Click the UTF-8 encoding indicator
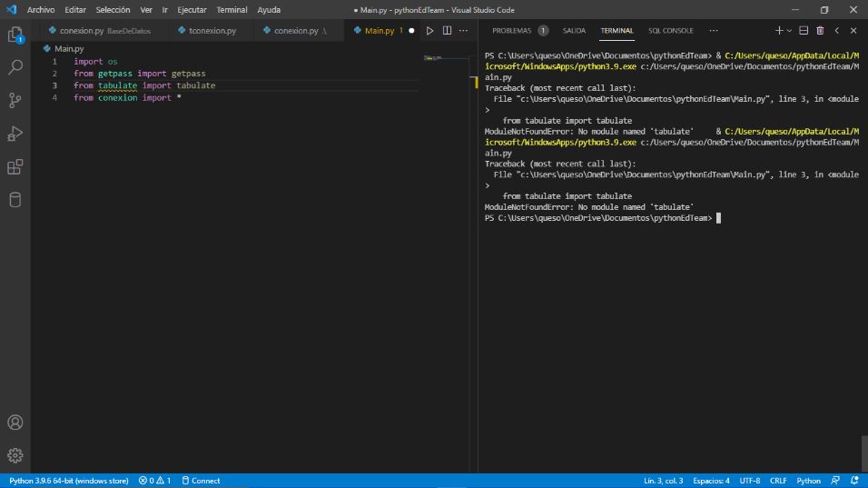 click(749, 481)
